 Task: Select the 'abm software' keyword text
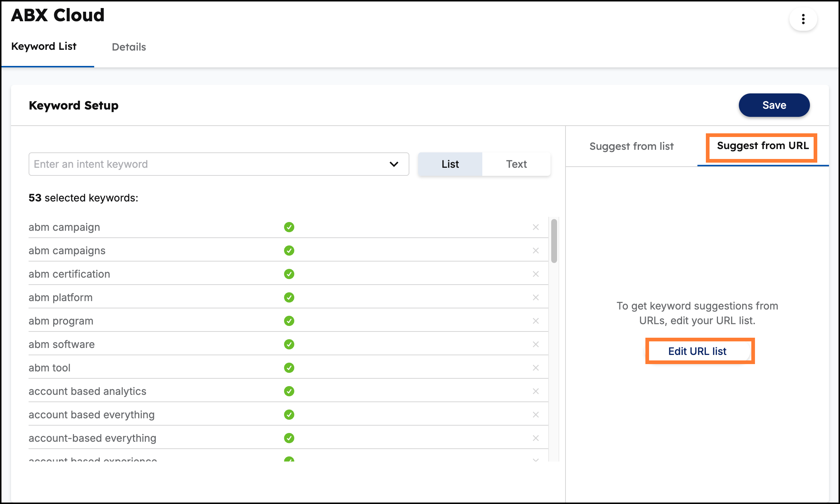[62, 344]
